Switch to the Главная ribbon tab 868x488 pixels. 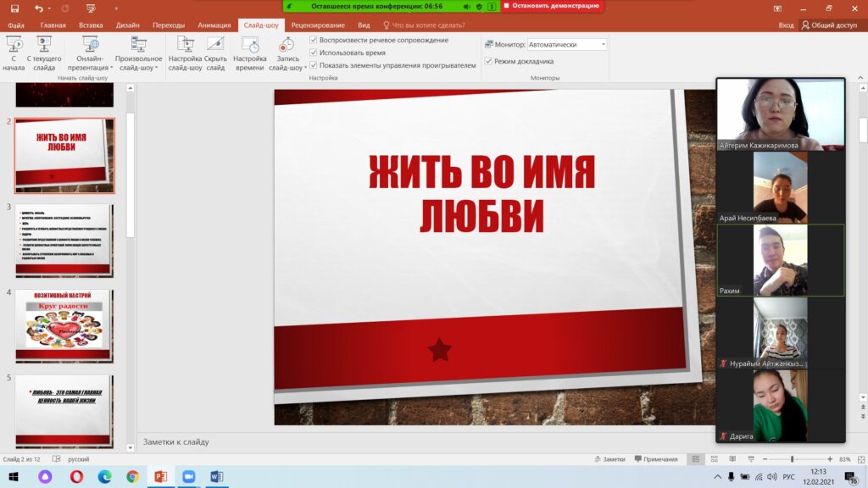pos(53,25)
